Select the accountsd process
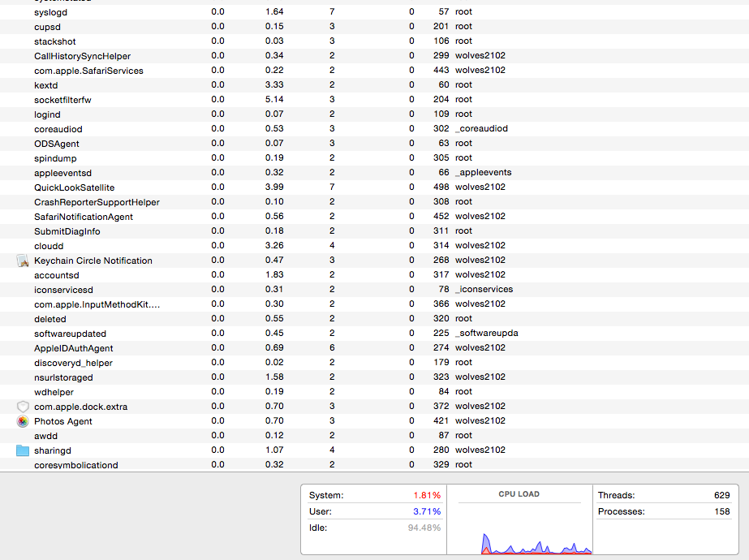Screen dimensions: 749x560 click(x=375, y=275)
